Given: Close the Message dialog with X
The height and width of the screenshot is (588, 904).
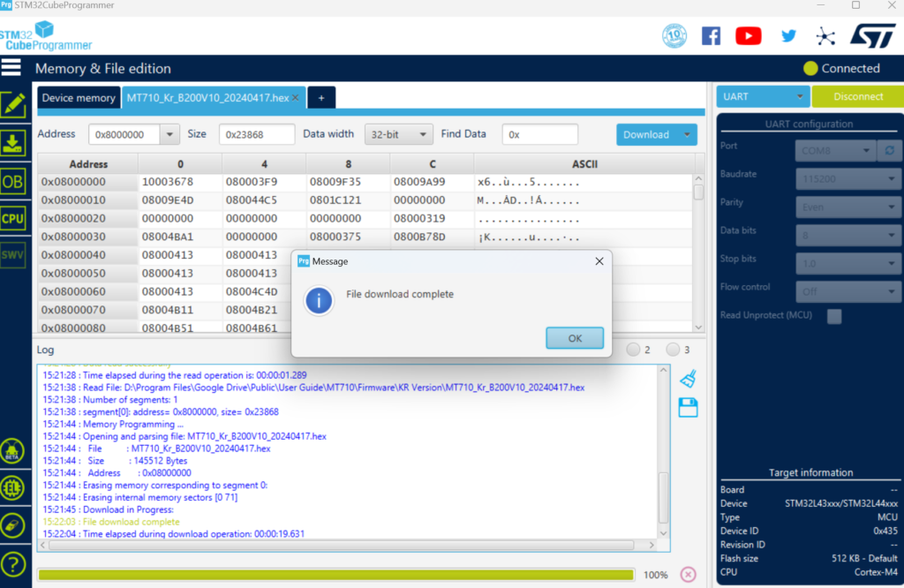Looking at the screenshot, I should coord(599,261).
